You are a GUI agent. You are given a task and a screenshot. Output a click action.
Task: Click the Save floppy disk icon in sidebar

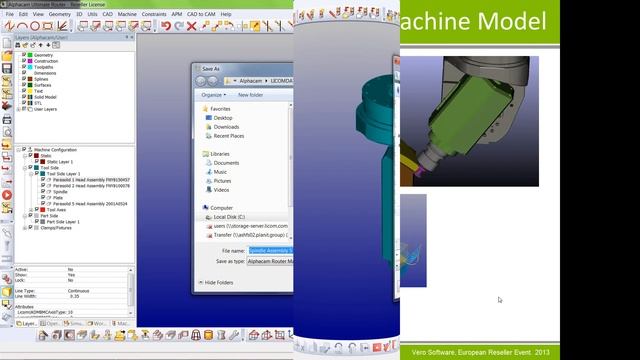[x=7, y=68]
